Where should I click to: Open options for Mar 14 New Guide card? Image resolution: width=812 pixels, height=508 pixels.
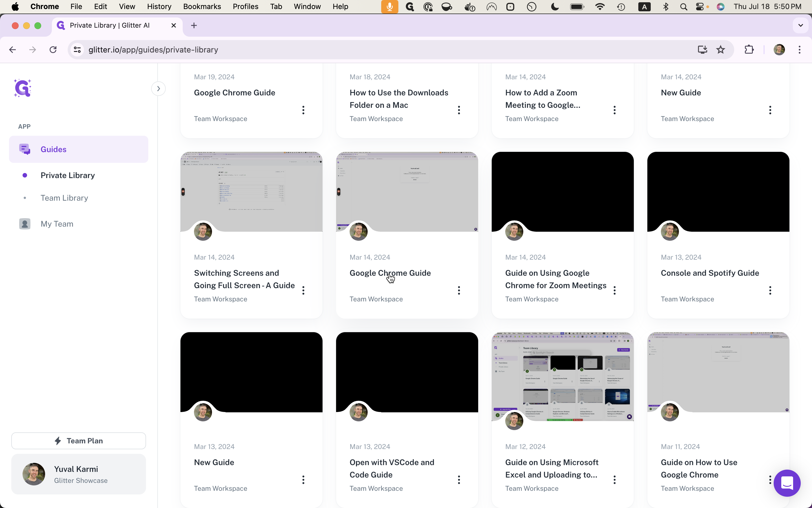pyautogui.click(x=770, y=110)
